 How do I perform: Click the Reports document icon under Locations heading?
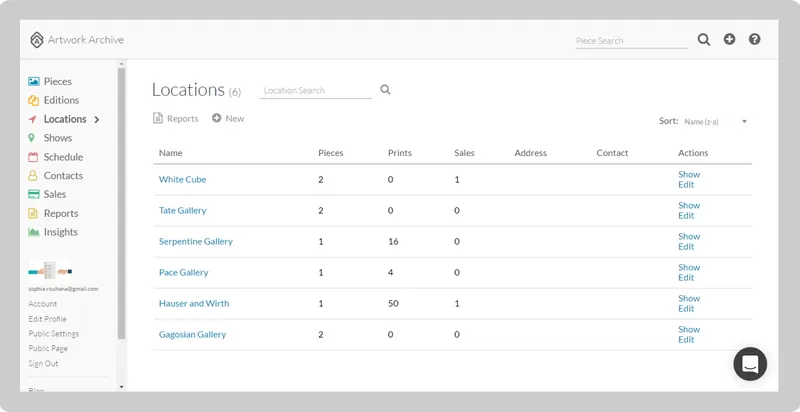pyautogui.click(x=158, y=118)
